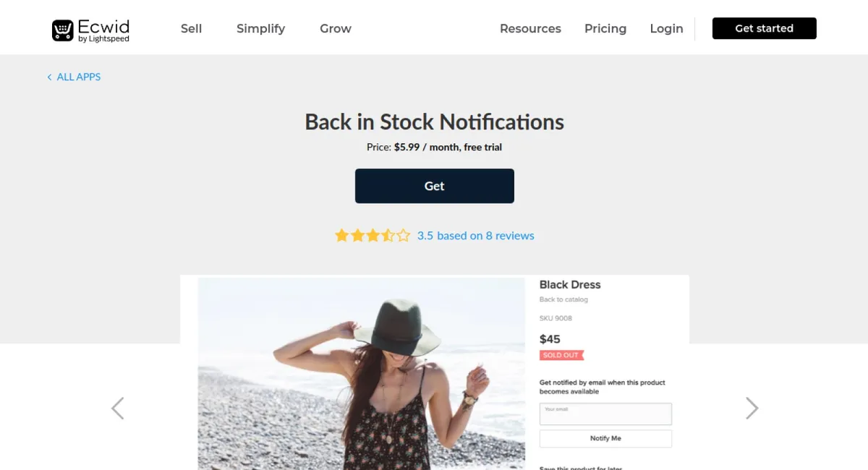
Task: Go back to ALL APPS
Action: (x=78, y=77)
